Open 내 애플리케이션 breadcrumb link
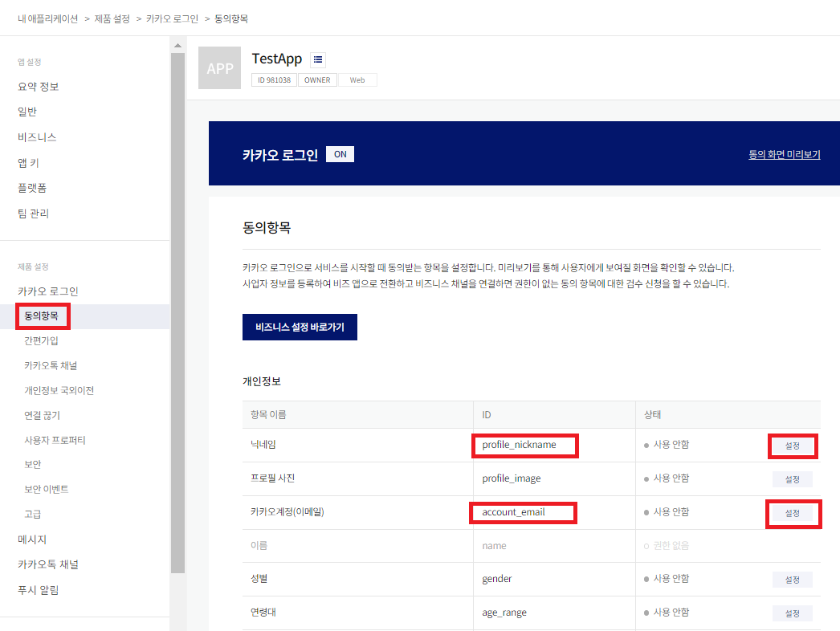This screenshot has width=840, height=631. (47, 18)
